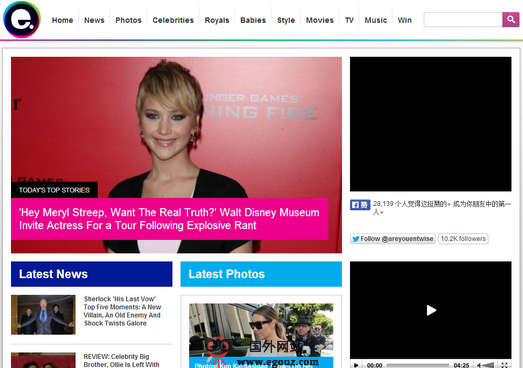Image resolution: width=523 pixels, height=368 pixels.
Task: Go to the Royals section
Action: (217, 20)
